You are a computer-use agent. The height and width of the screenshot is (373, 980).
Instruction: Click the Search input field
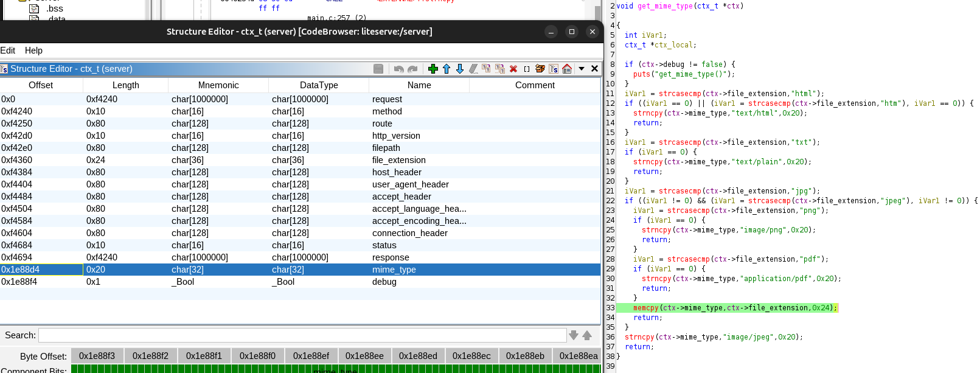click(x=302, y=335)
